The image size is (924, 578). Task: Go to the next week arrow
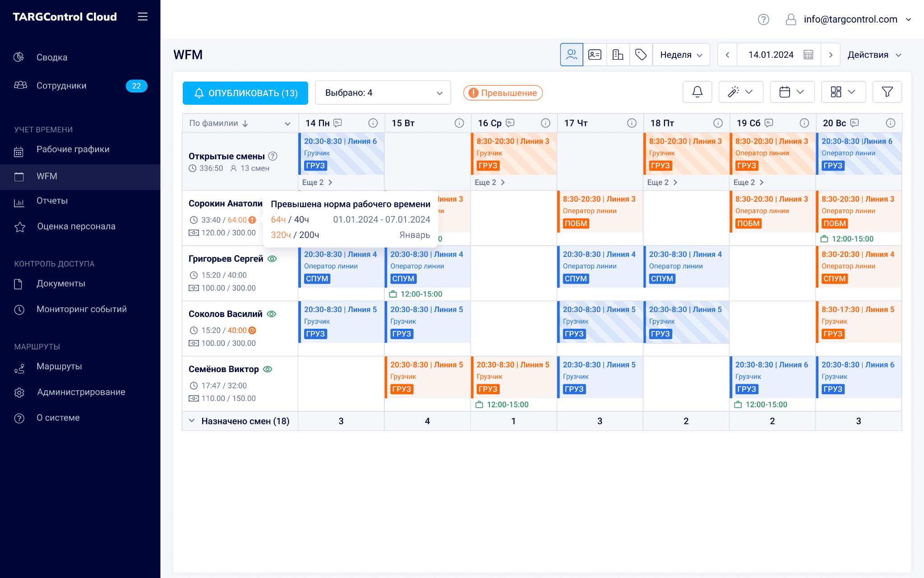(830, 55)
